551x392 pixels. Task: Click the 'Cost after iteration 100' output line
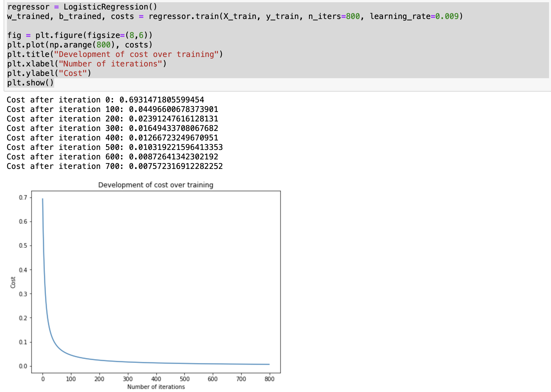point(112,109)
